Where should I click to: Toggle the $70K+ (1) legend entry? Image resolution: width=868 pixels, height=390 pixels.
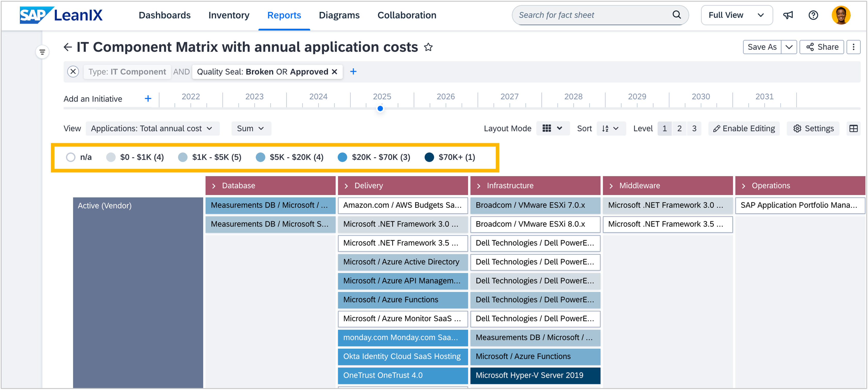point(450,157)
